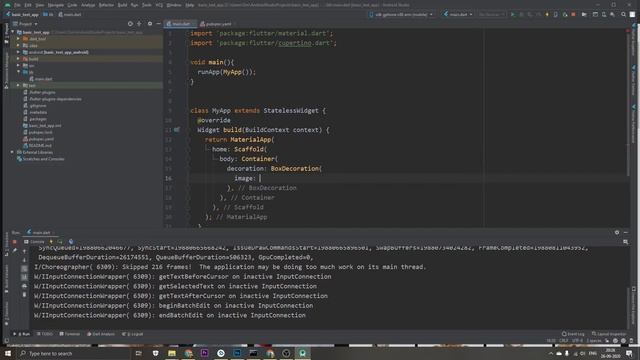The width and height of the screenshot is (640, 360).
Task: Expand the android folder
Action: pyautogui.click(x=18, y=52)
